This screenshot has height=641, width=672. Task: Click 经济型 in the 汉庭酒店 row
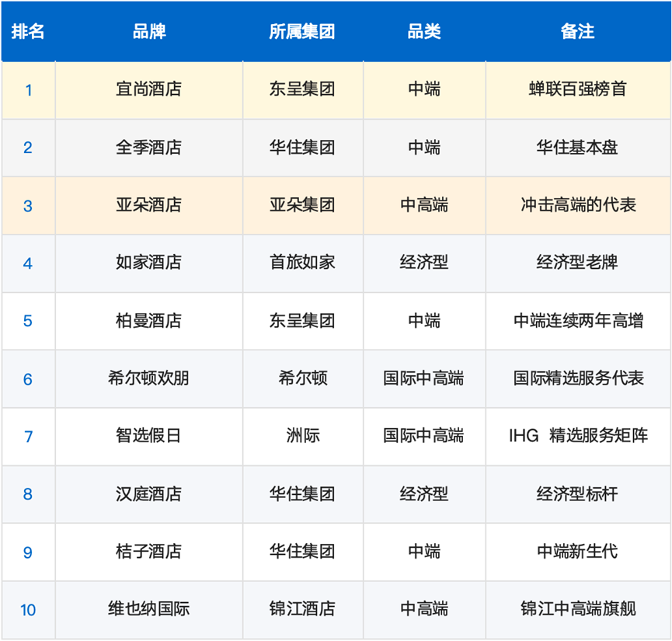(424, 494)
